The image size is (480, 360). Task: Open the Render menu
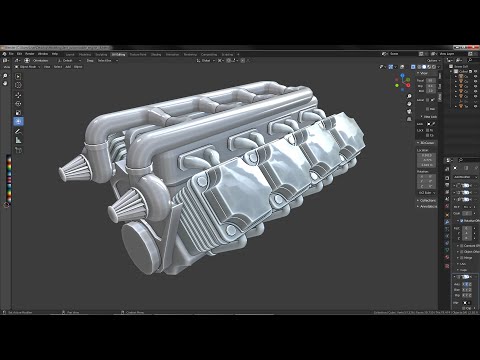(30, 54)
